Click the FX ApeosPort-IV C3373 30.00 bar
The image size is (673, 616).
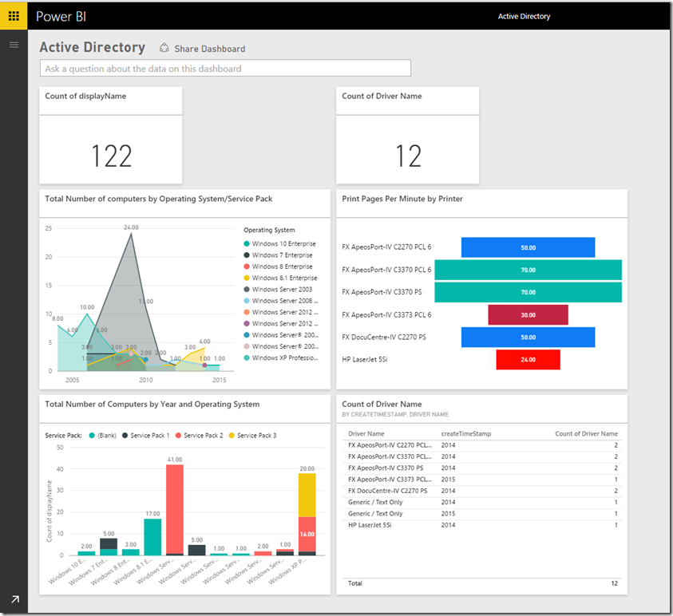[528, 315]
